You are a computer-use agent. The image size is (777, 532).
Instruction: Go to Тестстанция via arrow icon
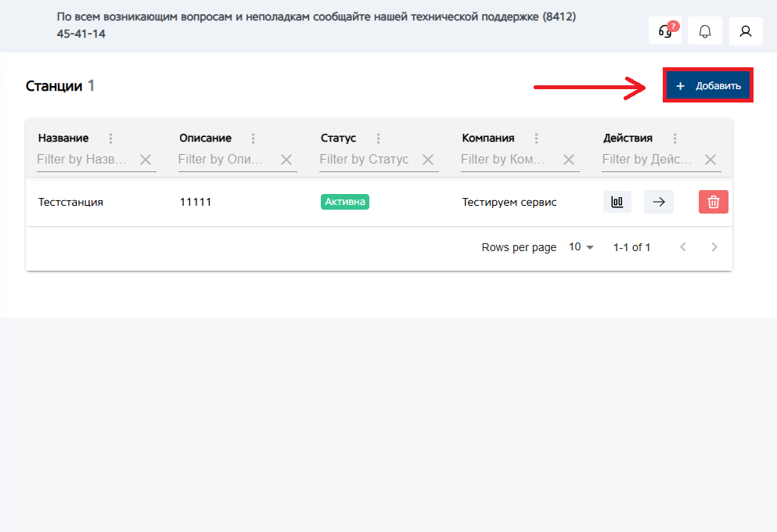point(659,202)
